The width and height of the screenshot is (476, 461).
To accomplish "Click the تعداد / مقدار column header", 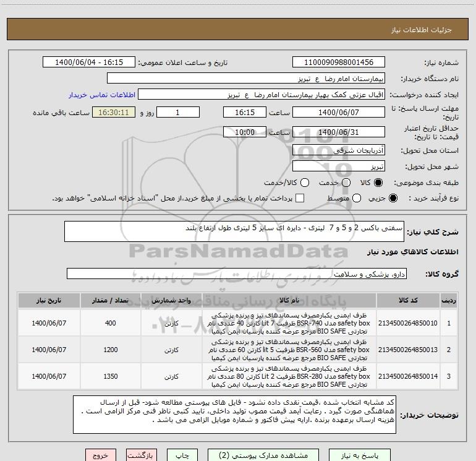I will (x=110, y=300).
